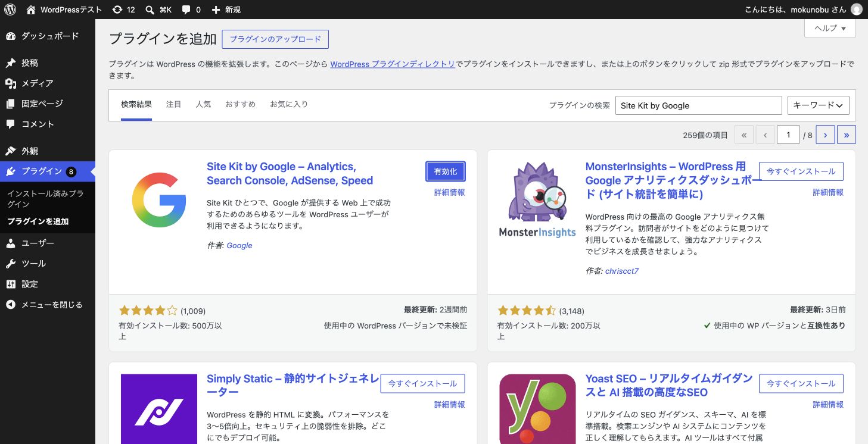Image resolution: width=868 pixels, height=444 pixels.
Task: Open 詳細情報 for Site Kit by Google
Action: click(x=450, y=192)
